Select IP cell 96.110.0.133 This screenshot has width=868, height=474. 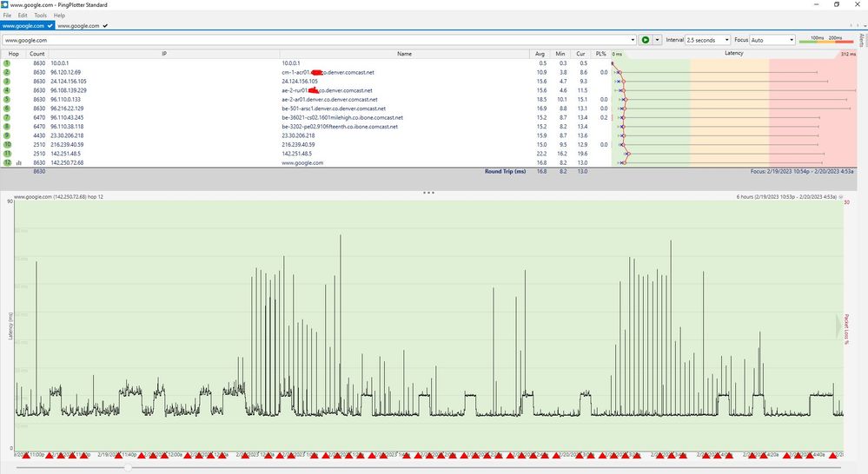(66, 100)
